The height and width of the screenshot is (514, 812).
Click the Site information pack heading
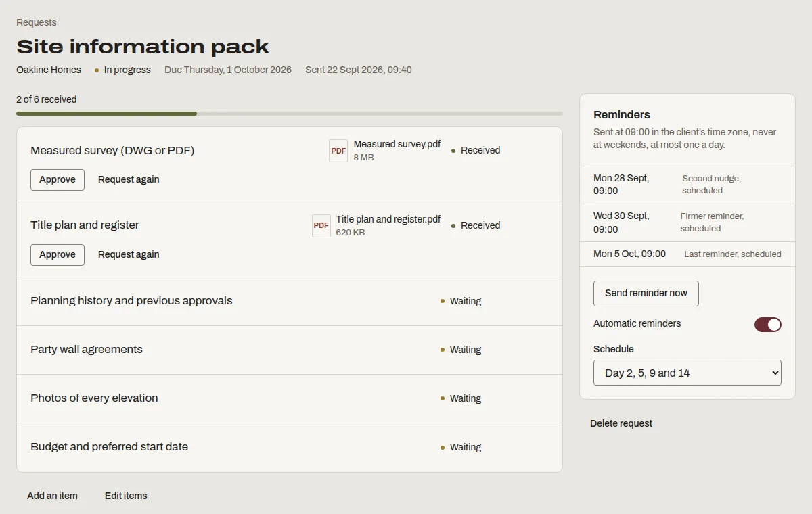pos(143,47)
